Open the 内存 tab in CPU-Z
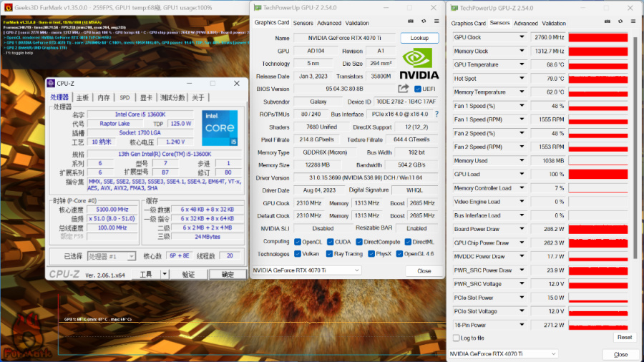The image size is (644, 362). [x=104, y=97]
